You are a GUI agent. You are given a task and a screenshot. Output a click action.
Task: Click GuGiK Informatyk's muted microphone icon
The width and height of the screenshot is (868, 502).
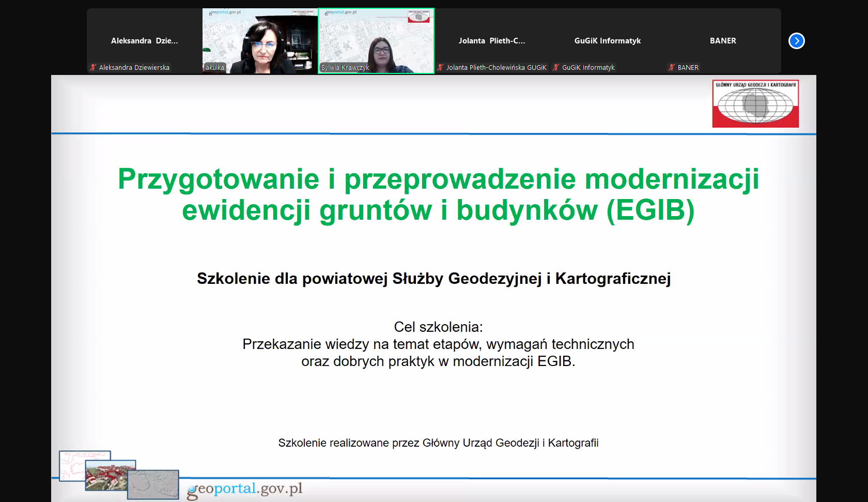click(x=556, y=67)
